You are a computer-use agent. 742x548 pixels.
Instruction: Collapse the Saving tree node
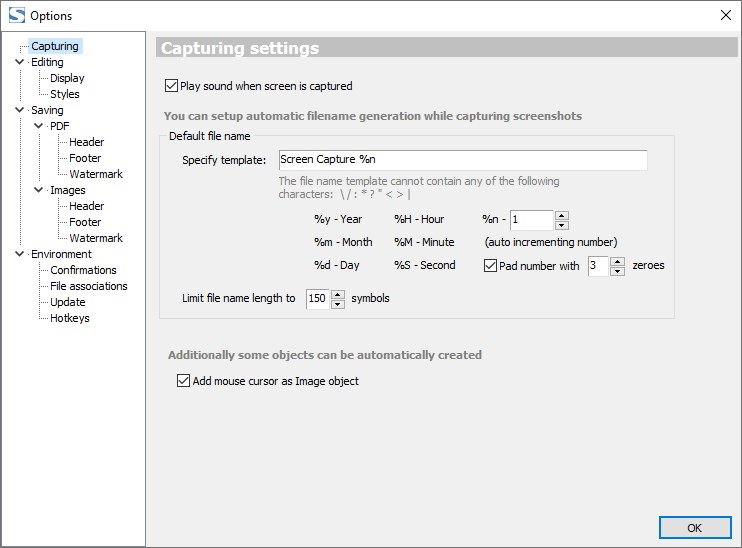[x=20, y=110]
